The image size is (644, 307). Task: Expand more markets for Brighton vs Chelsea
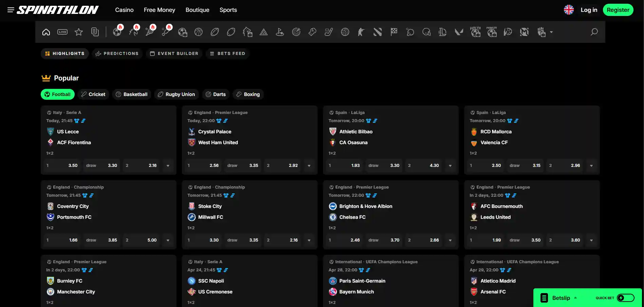pos(450,240)
